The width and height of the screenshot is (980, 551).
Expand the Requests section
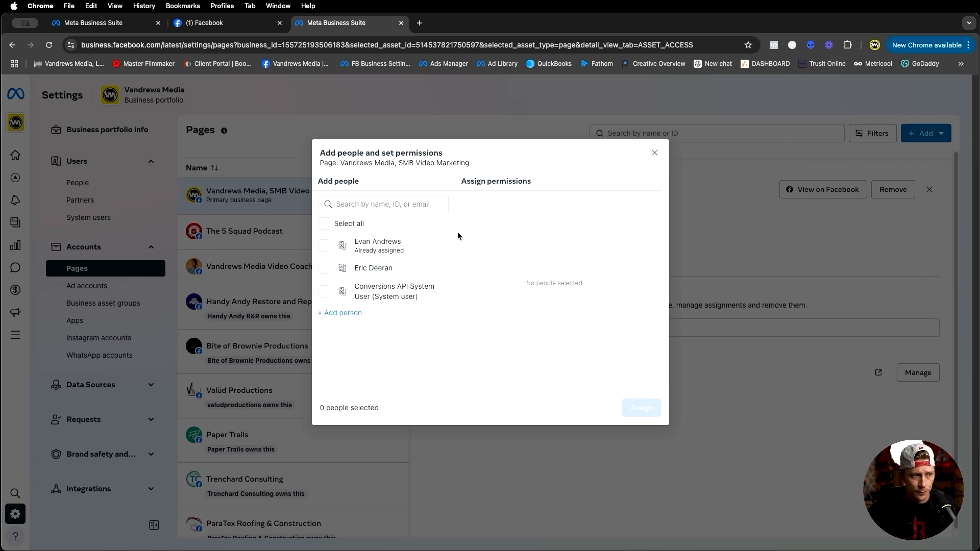coord(151,419)
